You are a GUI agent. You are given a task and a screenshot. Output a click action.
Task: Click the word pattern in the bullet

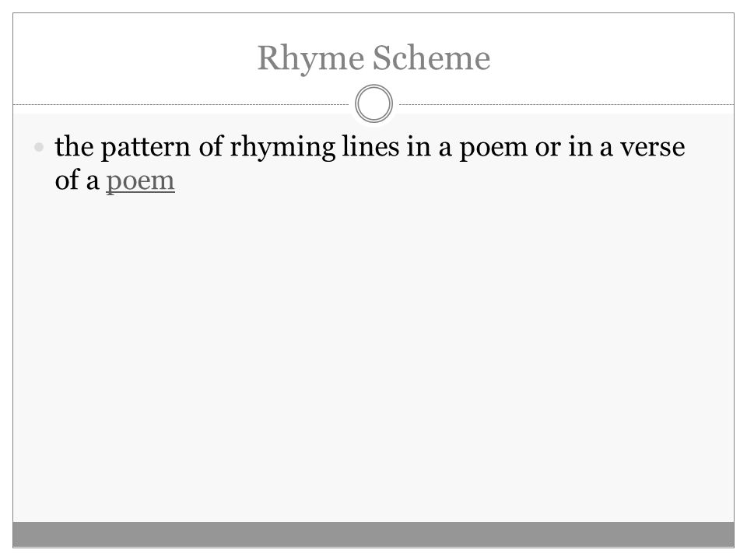point(146,148)
